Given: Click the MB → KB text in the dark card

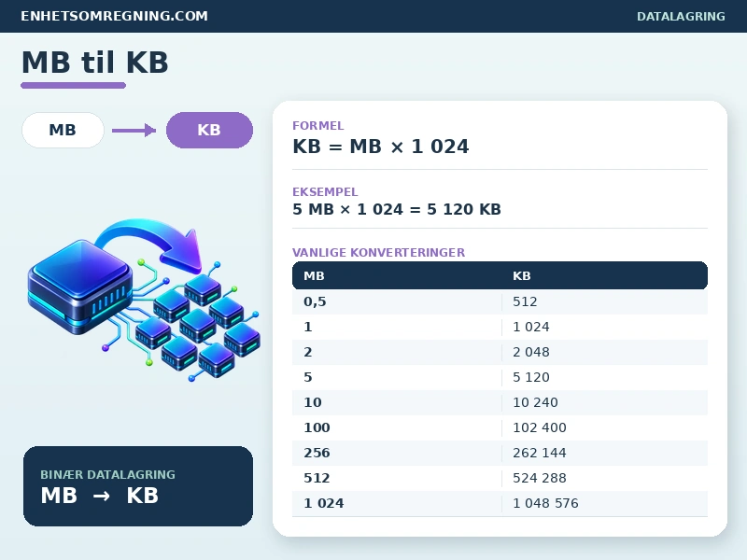Looking at the screenshot, I should pos(100,496).
